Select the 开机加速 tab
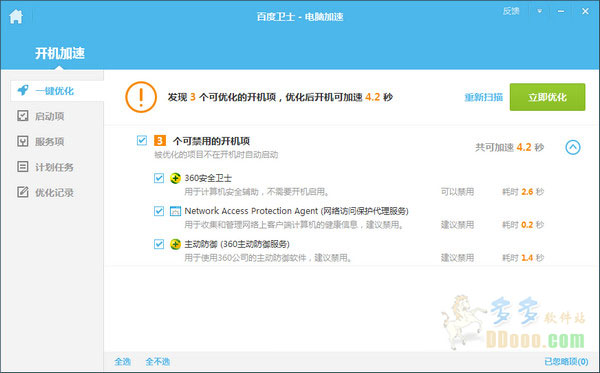This screenshot has height=373, width=600. pyautogui.click(x=60, y=53)
